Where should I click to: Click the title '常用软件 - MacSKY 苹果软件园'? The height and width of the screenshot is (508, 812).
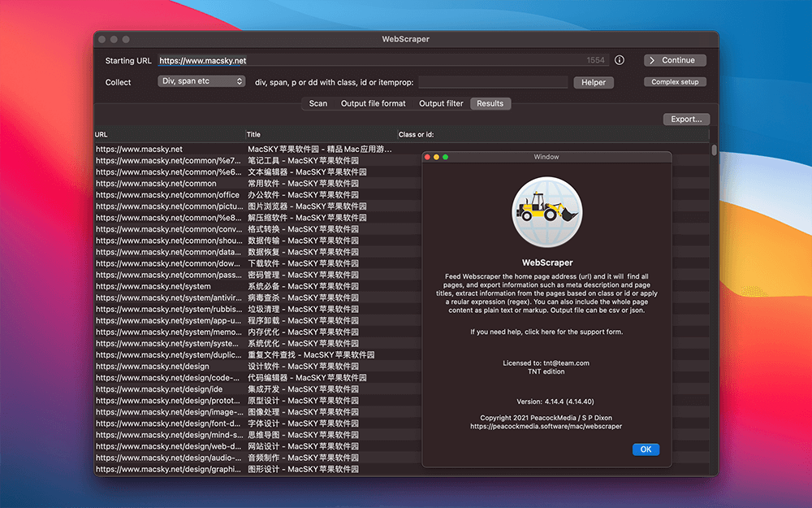point(303,184)
